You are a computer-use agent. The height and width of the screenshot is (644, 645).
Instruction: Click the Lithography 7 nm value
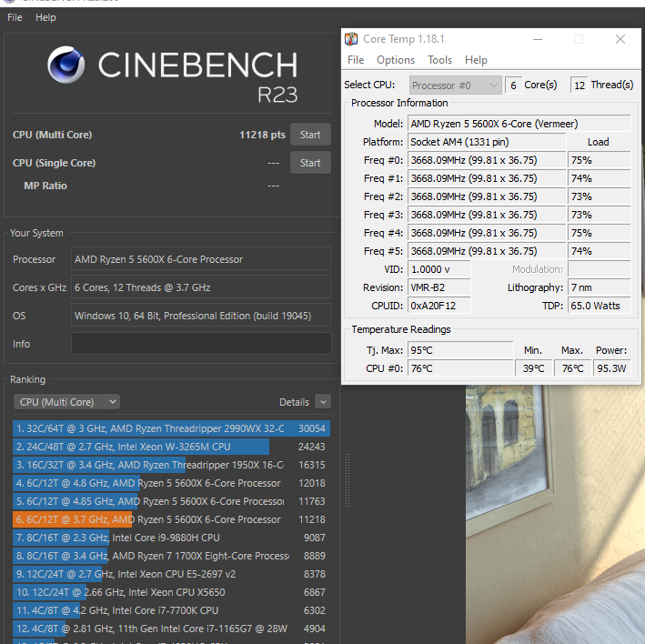pos(599,287)
